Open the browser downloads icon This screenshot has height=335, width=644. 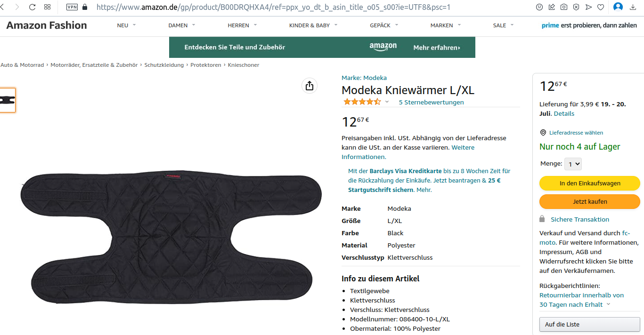[x=633, y=7]
